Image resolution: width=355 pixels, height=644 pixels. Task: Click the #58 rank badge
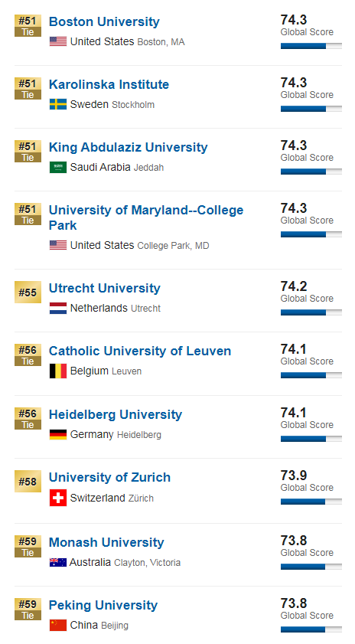(28, 482)
